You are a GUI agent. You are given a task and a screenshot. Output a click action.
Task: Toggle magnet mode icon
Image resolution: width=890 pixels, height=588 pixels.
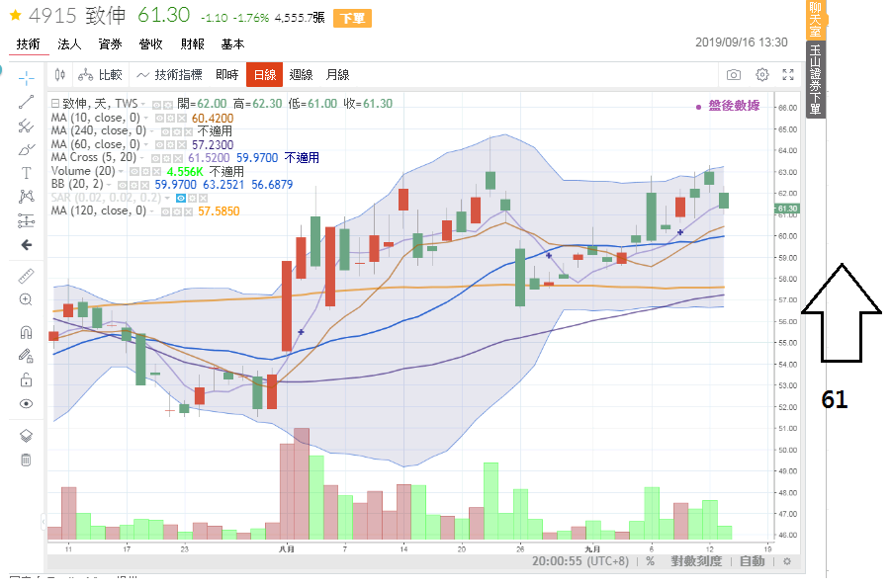point(26,332)
